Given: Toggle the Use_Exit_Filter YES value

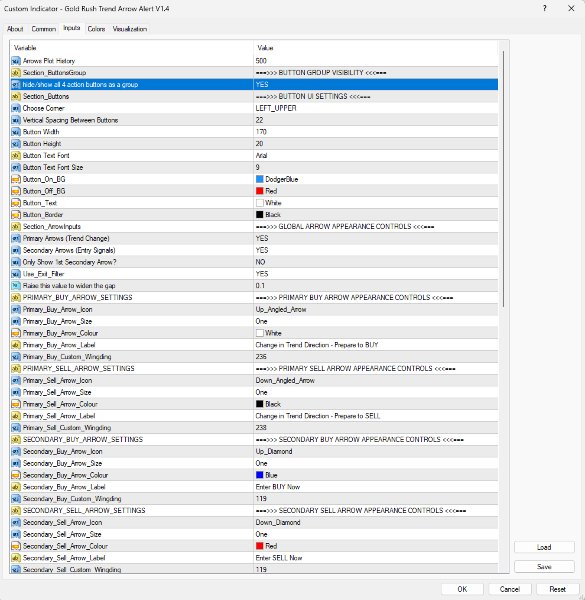Looking at the screenshot, I should tap(375, 274).
